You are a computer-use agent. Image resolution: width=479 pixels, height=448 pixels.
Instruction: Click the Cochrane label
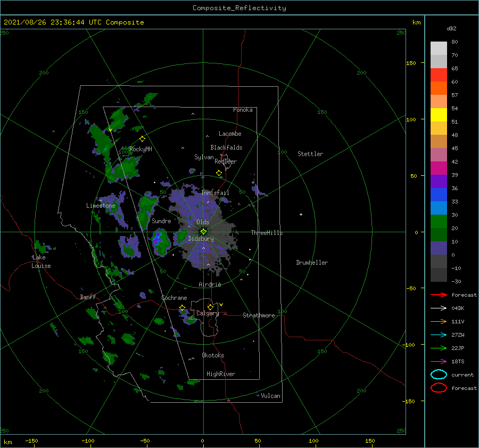(x=174, y=298)
